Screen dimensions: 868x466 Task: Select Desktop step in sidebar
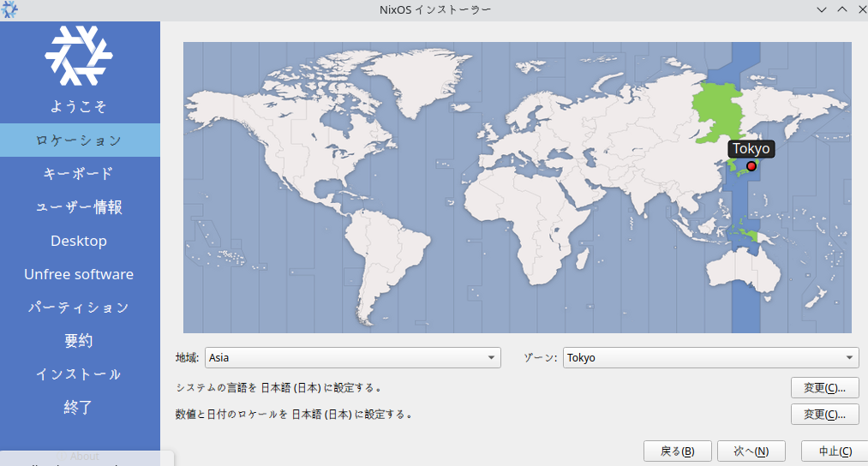coord(80,241)
